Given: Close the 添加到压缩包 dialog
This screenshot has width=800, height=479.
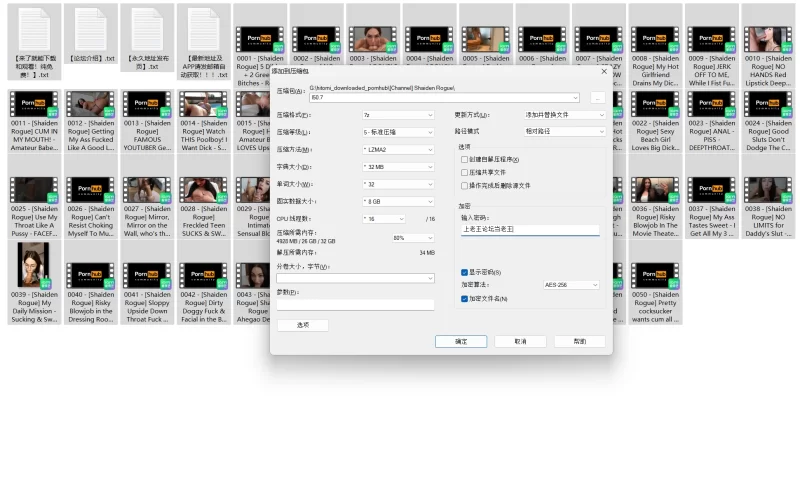Looking at the screenshot, I should pos(604,71).
